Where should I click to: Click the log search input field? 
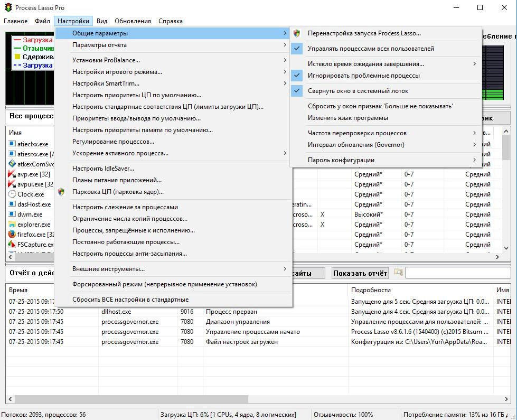click(458, 273)
